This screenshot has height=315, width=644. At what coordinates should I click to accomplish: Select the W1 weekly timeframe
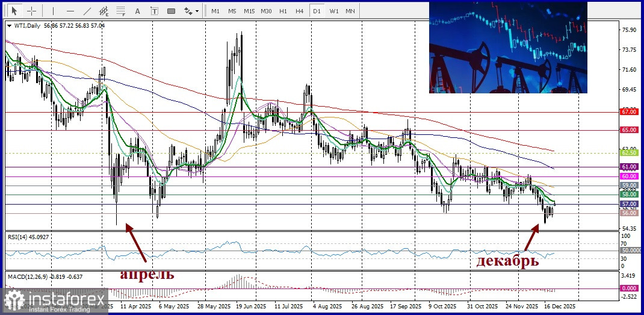pyautogui.click(x=333, y=11)
